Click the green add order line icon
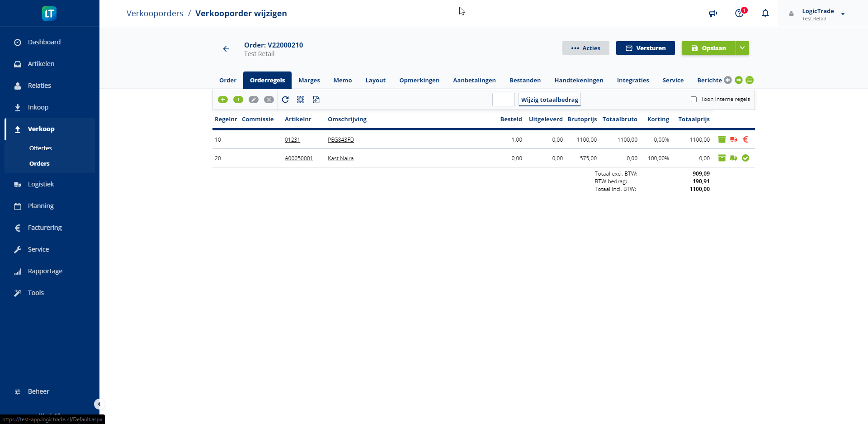Screen dimensions: 868x424 [x=223, y=100]
